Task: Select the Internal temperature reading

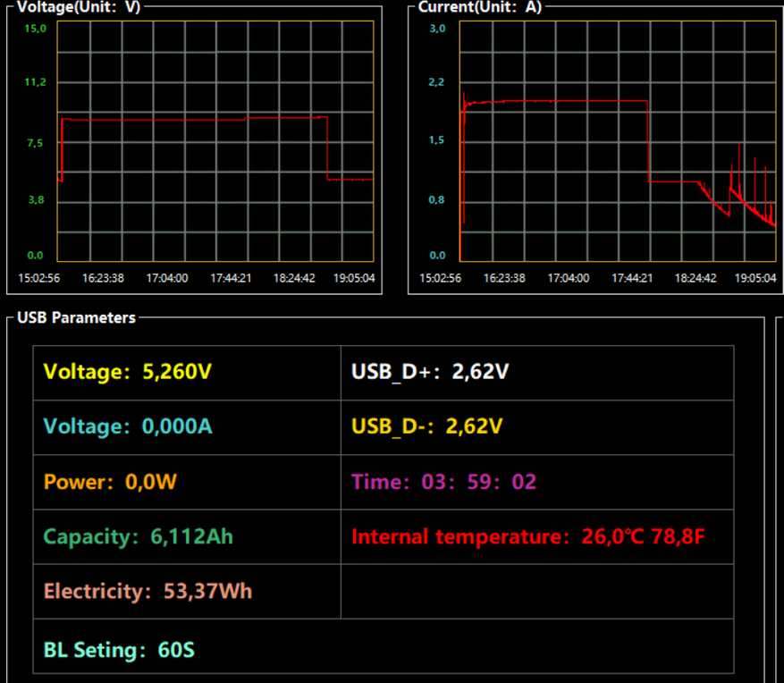Action: [528, 536]
